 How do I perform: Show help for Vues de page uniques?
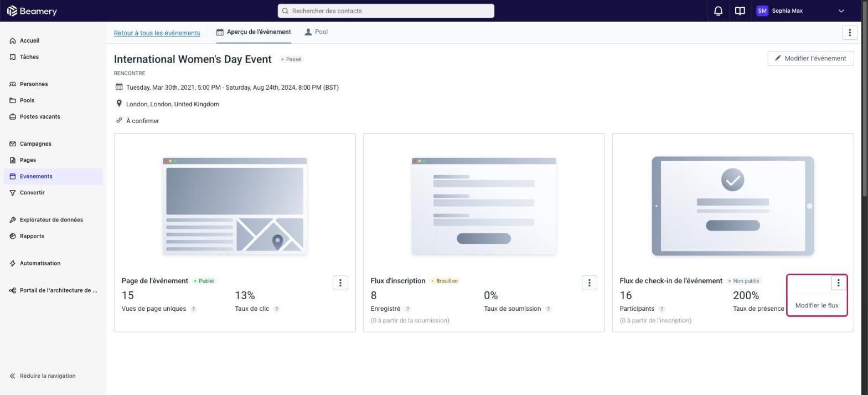194,309
